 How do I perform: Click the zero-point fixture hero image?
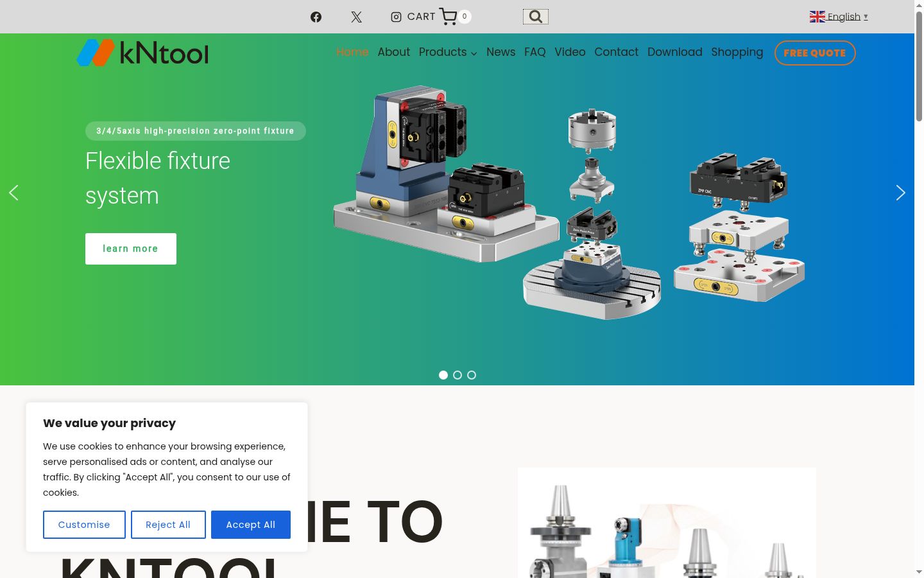click(x=569, y=203)
